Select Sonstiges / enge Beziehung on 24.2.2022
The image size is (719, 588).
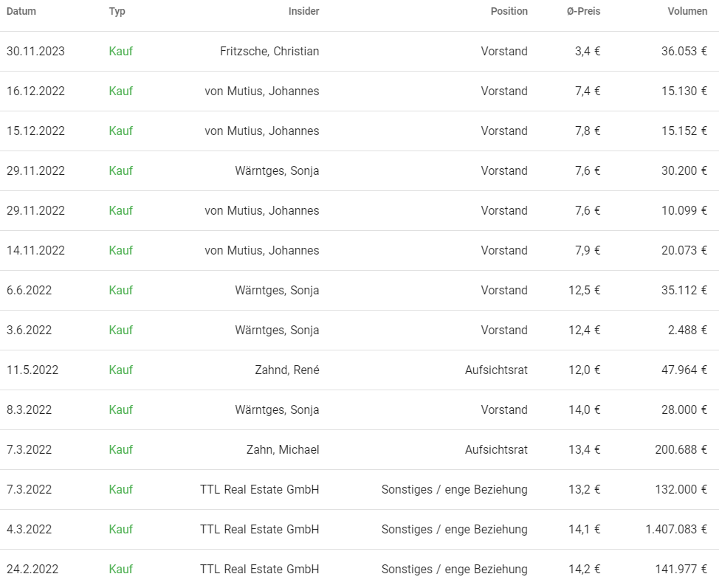[455, 570]
